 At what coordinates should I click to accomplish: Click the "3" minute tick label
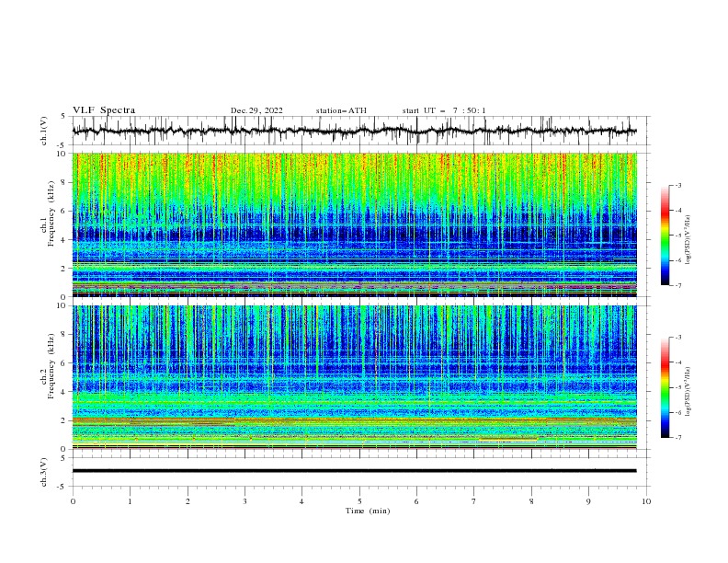[245, 501]
